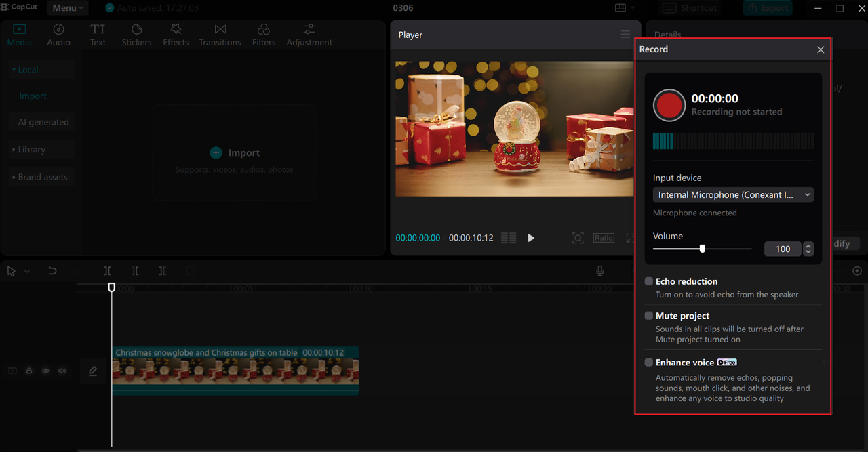This screenshot has height=452, width=868.
Task: Click the timeline playhead marker
Action: click(112, 287)
